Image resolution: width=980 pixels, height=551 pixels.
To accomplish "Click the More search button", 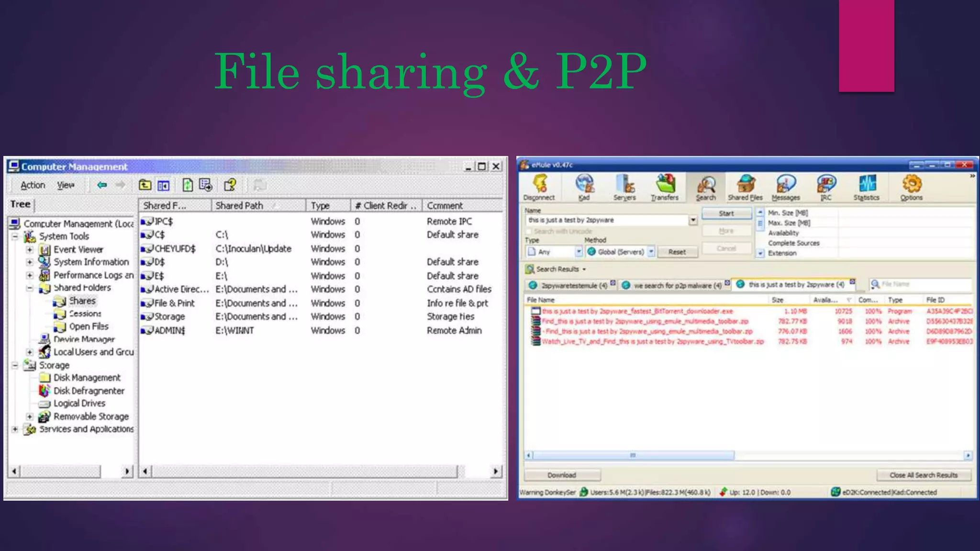I will coord(726,231).
